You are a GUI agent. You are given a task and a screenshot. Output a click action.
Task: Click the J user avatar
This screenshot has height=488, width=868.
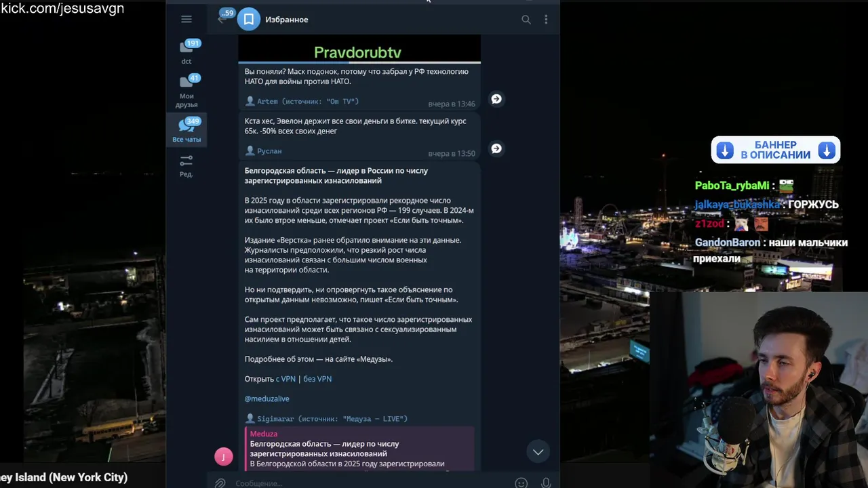click(224, 457)
